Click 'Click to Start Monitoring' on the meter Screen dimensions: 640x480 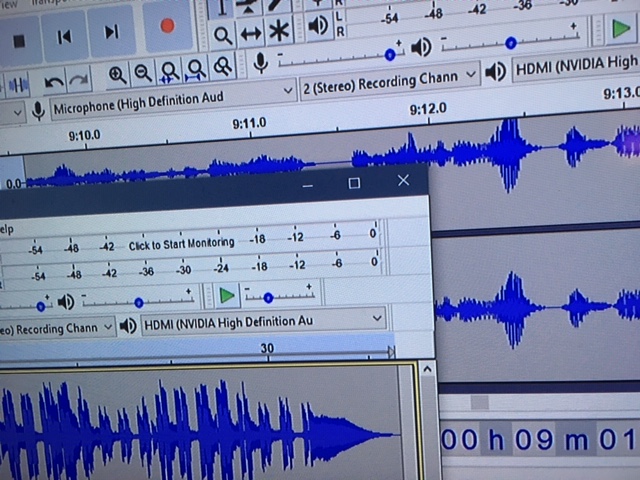(181, 244)
